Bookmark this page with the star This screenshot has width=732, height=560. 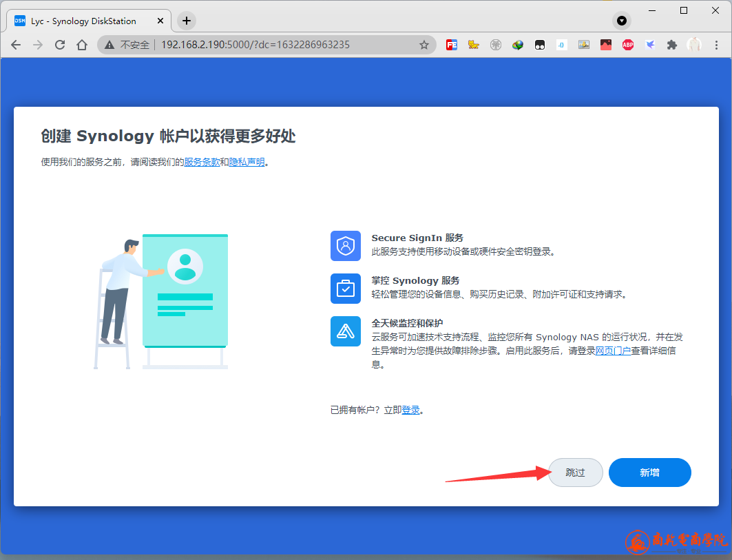[x=424, y=45]
